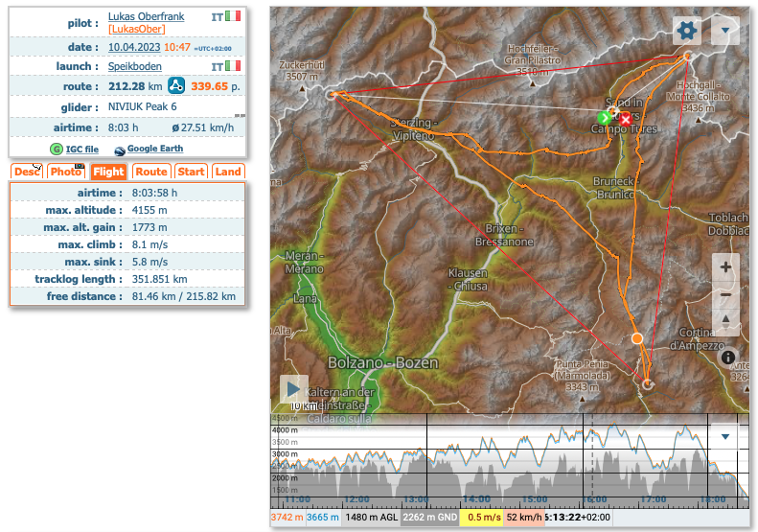Select the Land tab
758x532 pixels.
228,172
